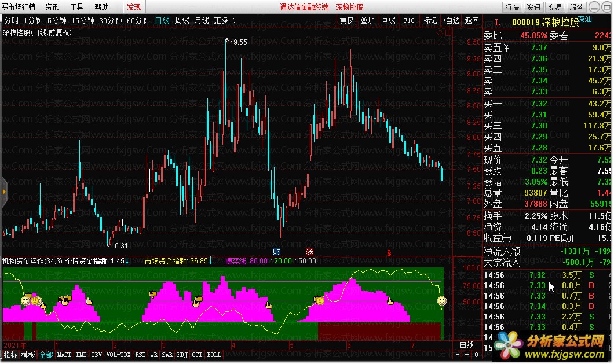614x364 pixels.
Task: Add stock with +自选 button
Action: pos(451,20)
